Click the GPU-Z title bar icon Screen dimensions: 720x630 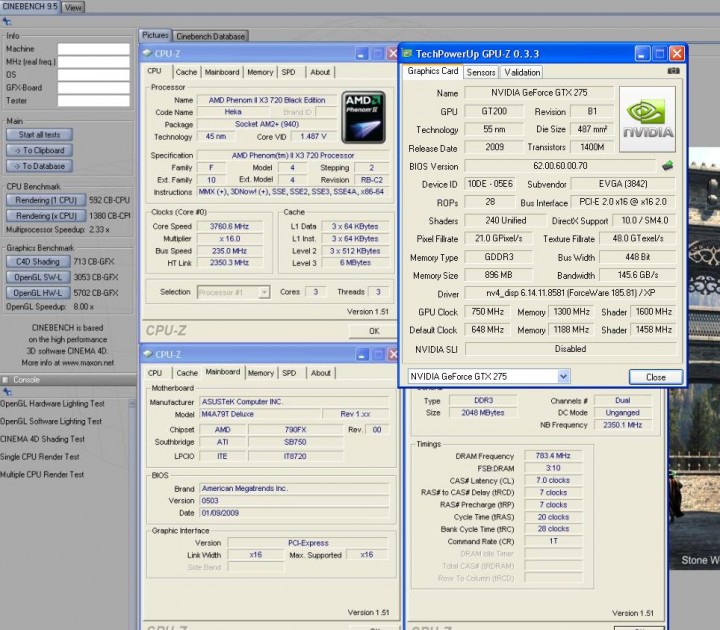407,52
